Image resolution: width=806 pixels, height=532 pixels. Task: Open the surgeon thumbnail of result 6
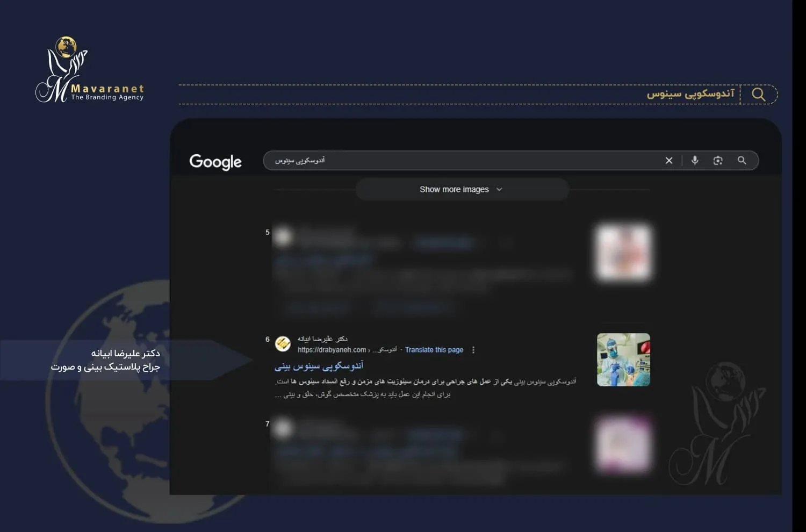[x=623, y=360]
